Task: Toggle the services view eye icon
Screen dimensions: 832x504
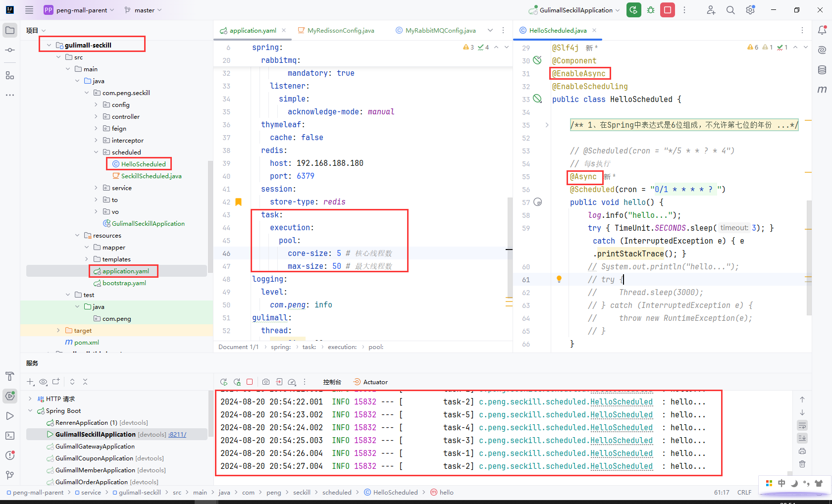Action: click(x=43, y=382)
